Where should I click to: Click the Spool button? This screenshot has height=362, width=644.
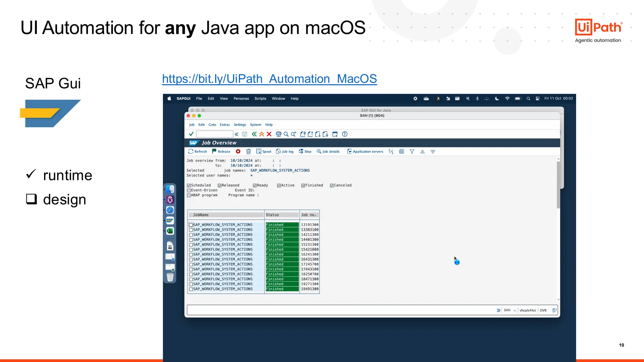point(264,151)
